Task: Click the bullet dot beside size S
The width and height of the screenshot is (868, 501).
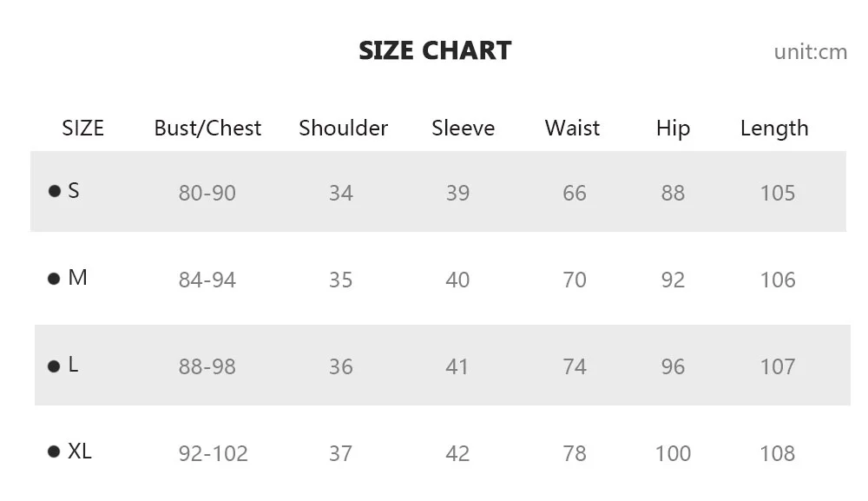Action: pyautogui.click(x=54, y=191)
